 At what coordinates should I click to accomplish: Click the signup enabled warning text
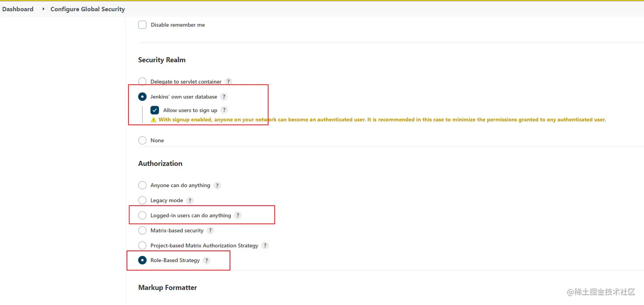pyautogui.click(x=382, y=120)
